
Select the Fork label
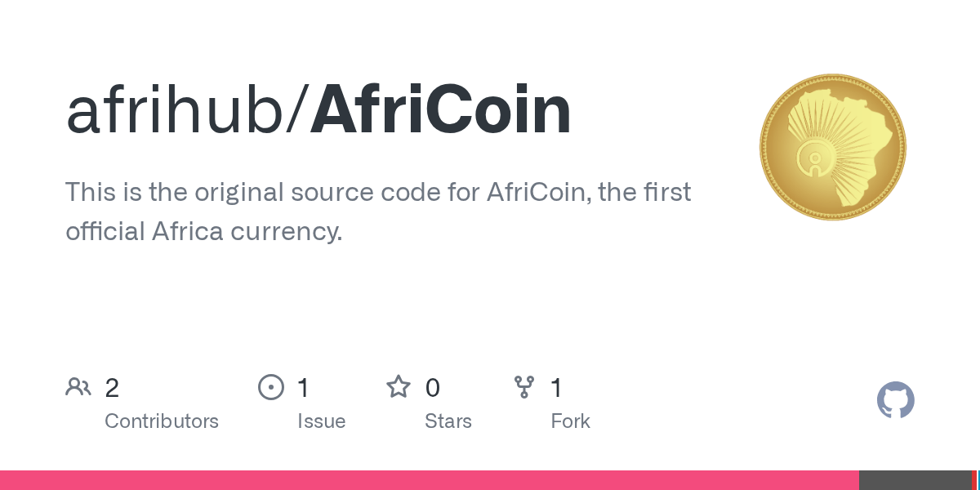(x=570, y=421)
